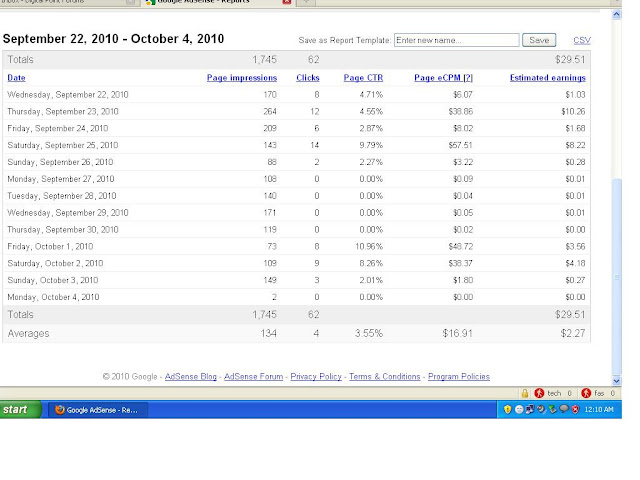Viewport: 640px width, 480px height.
Task: Click the 'tech' label in status bar
Action: click(x=554, y=393)
